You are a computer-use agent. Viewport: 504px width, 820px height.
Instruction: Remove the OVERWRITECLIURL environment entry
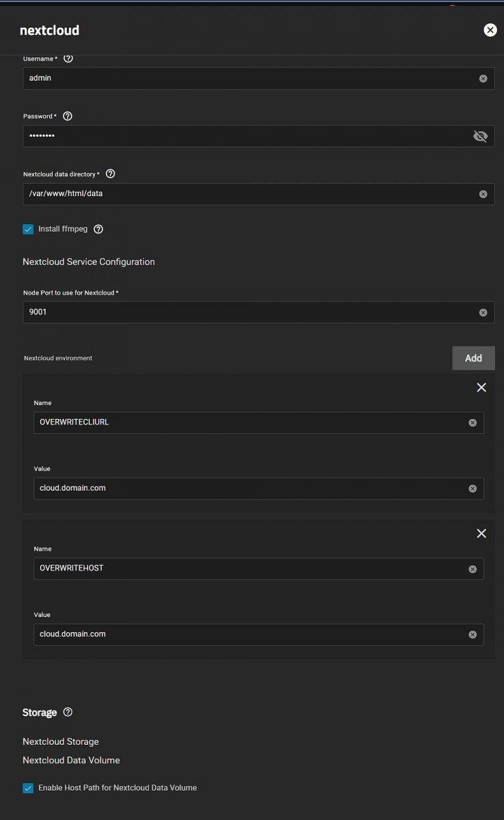(481, 387)
